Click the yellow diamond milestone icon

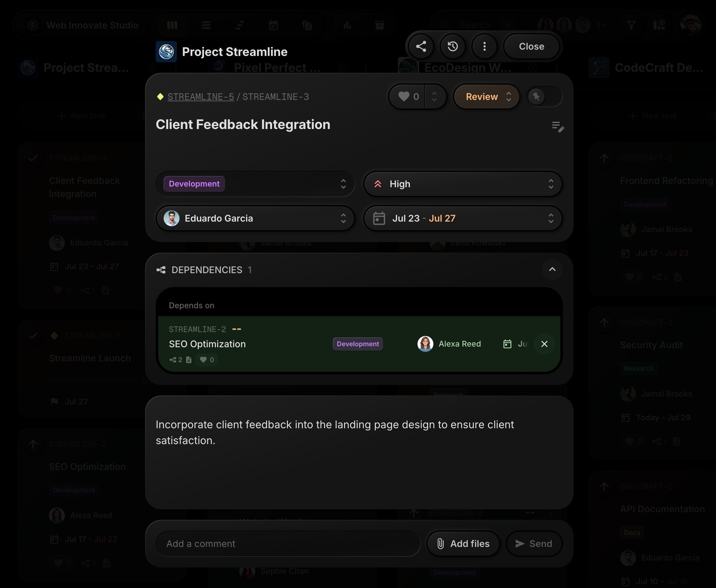pyautogui.click(x=160, y=96)
